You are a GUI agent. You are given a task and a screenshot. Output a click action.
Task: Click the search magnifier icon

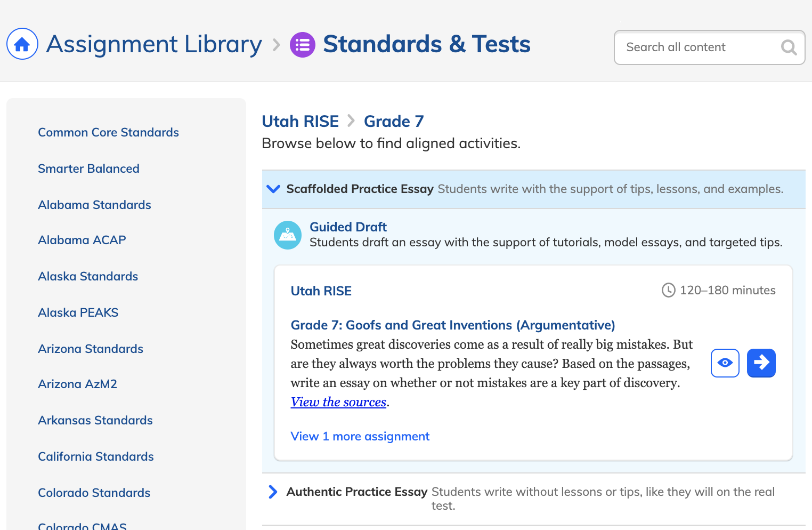789,47
